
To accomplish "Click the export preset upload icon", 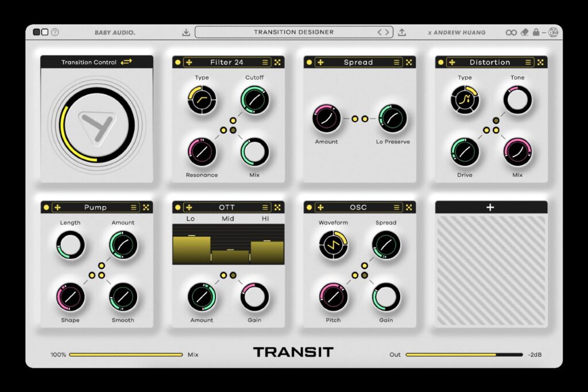I will tap(401, 32).
